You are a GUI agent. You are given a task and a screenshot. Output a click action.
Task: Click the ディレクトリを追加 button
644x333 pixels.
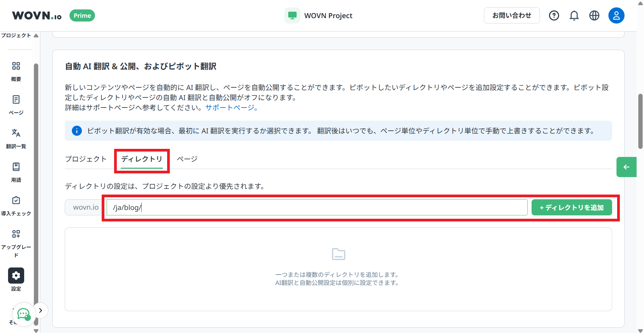(572, 207)
